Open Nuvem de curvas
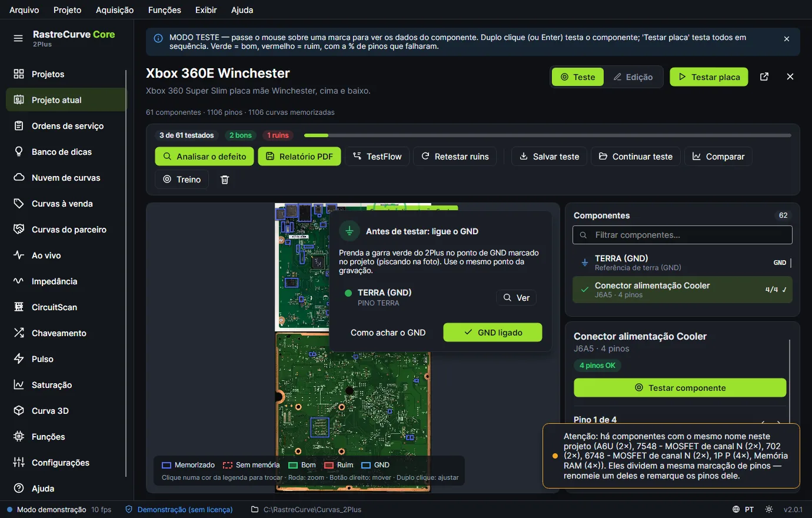 click(66, 178)
